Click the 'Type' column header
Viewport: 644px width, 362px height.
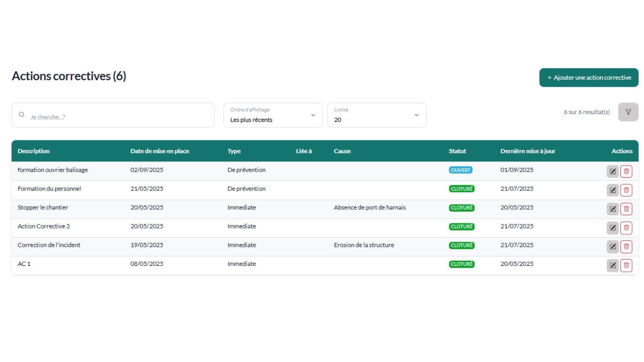[234, 151]
